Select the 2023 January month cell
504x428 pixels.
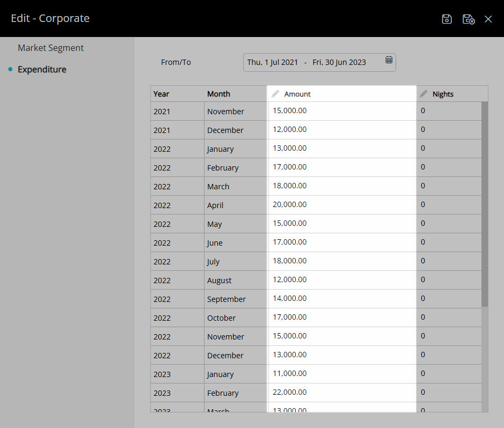(x=235, y=374)
